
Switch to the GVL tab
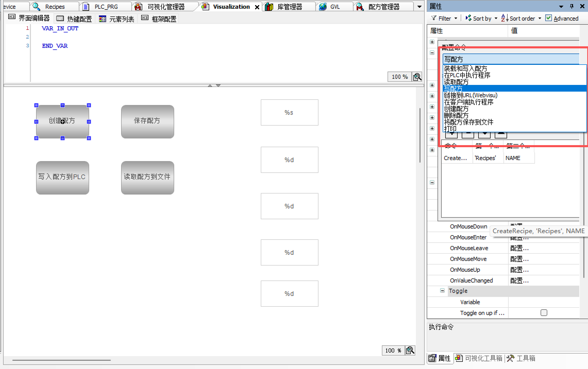(335, 7)
